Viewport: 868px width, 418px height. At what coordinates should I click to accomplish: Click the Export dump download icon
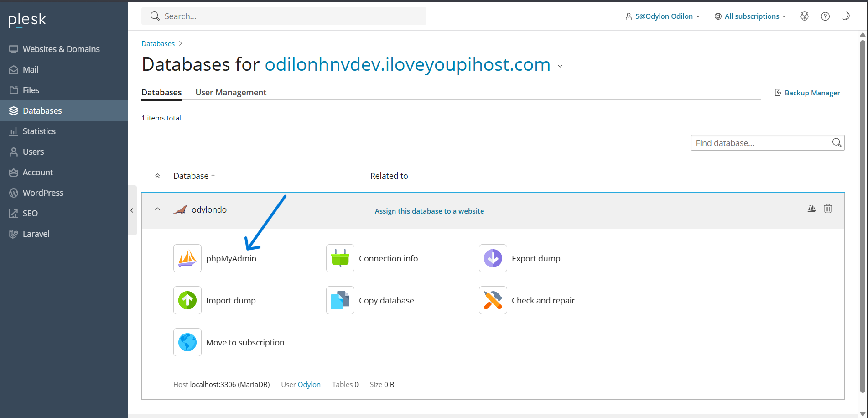coord(493,258)
